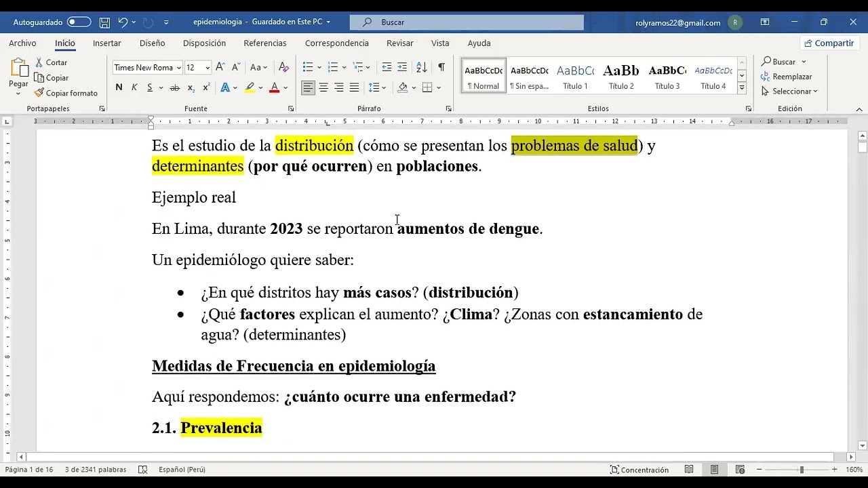The height and width of the screenshot is (488, 868).
Task: Apply superscript formatting
Action: [206, 87]
